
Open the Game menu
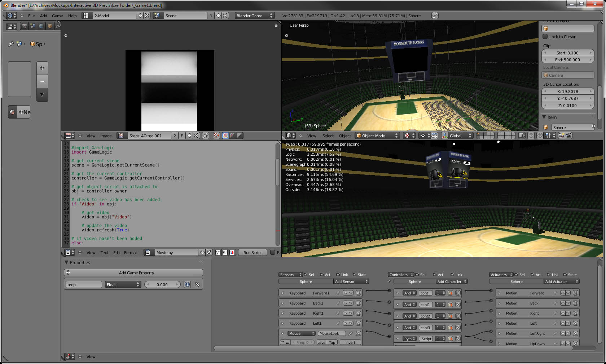point(57,15)
